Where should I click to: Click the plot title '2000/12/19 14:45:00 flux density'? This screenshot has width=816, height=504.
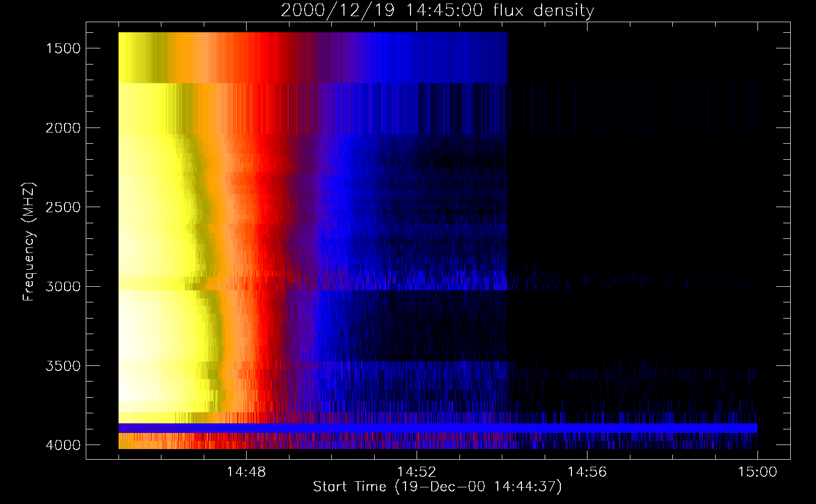[437, 10]
